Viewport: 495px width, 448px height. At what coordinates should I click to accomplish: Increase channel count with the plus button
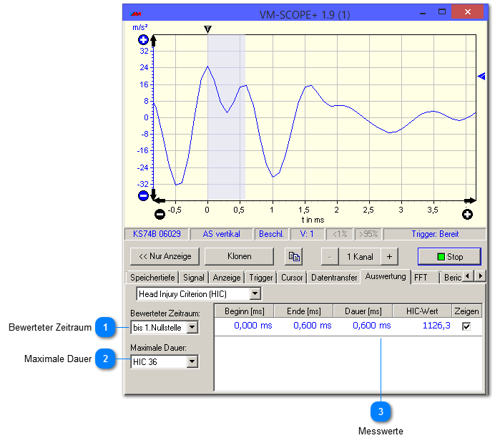point(389,256)
